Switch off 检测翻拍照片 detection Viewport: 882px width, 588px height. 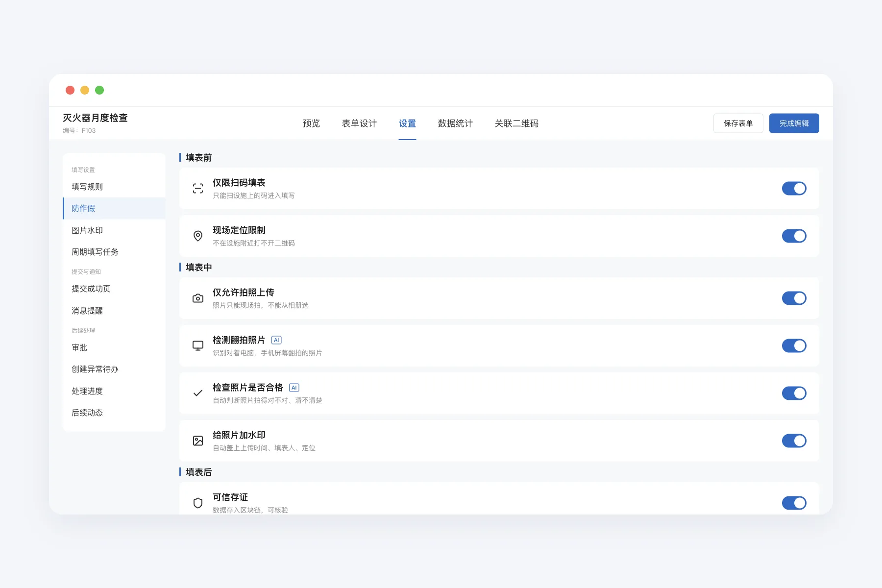pyautogui.click(x=794, y=346)
